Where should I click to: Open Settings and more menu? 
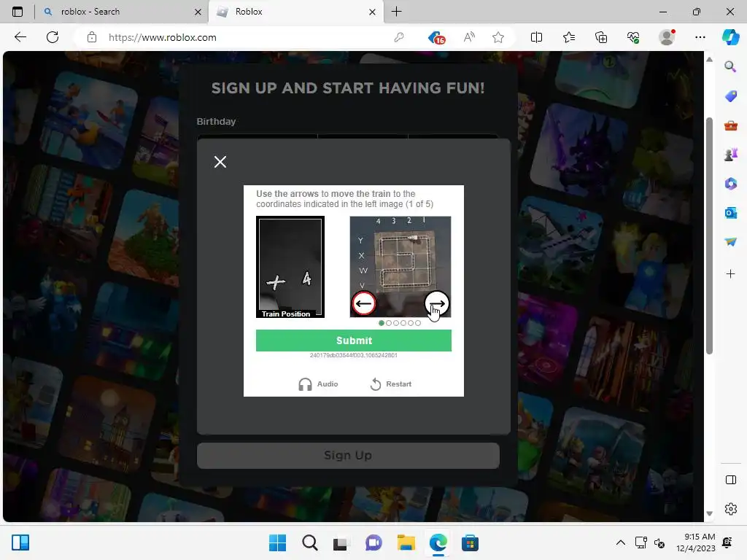coord(700,37)
